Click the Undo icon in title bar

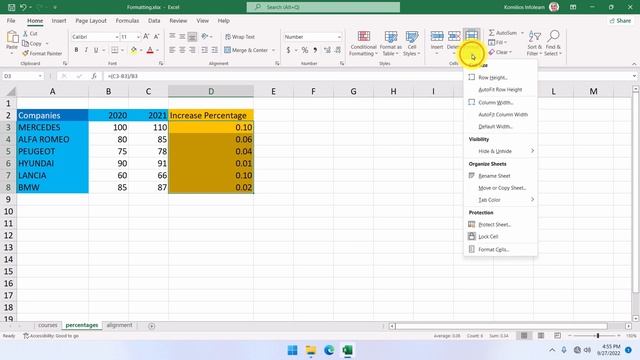(x=23, y=7)
